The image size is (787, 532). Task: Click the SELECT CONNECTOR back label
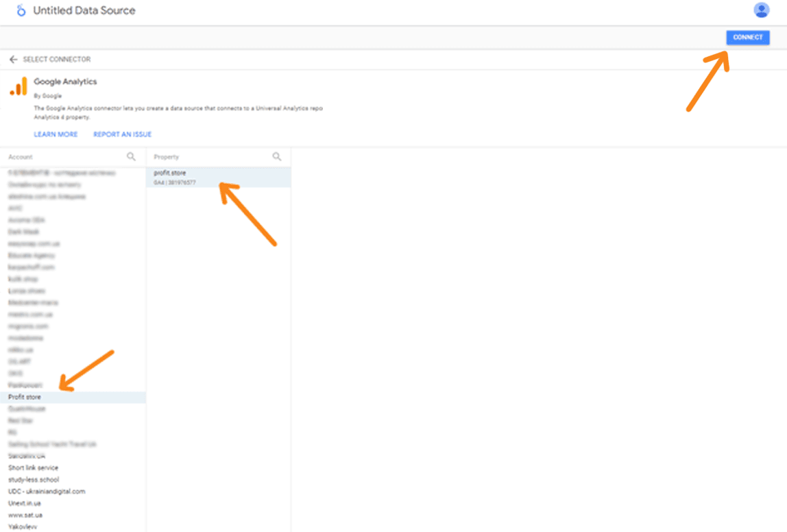tap(57, 59)
